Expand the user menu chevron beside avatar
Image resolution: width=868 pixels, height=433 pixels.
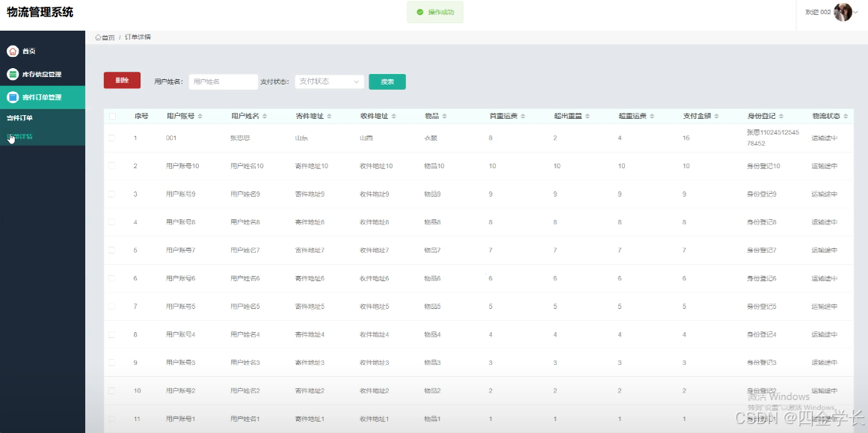coord(856,12)
